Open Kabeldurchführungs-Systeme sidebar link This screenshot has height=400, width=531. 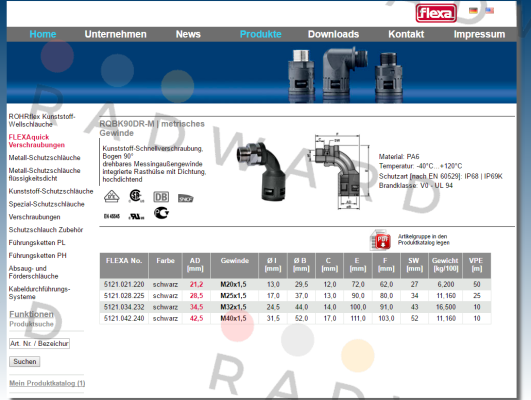[x=39, y=293]
